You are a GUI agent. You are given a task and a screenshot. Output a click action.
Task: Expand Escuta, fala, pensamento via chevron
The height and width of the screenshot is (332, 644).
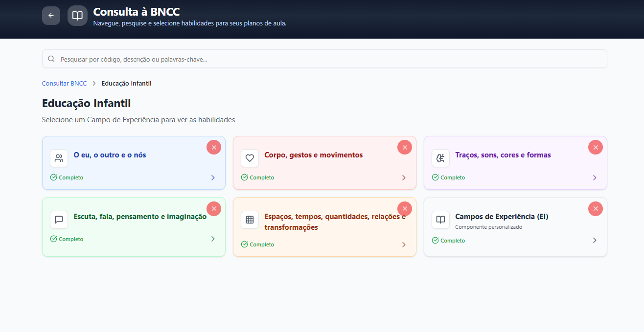pyautogui.click(x=213, y=239)
